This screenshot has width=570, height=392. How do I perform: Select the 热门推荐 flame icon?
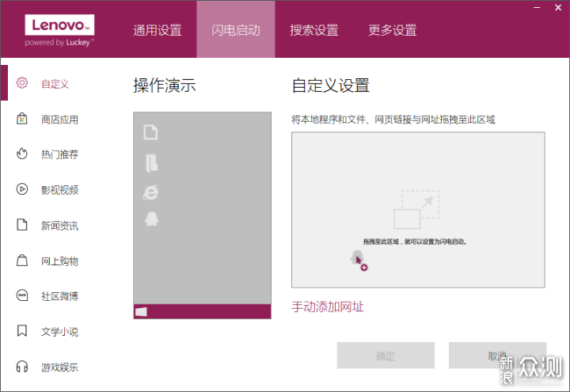click(x=22, y=154)
